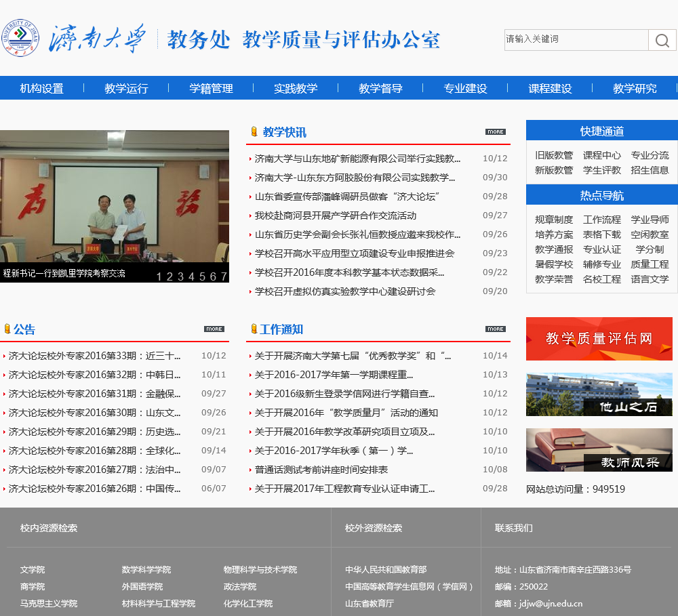Open 课程中心 quick link

(x=602, y=155)
